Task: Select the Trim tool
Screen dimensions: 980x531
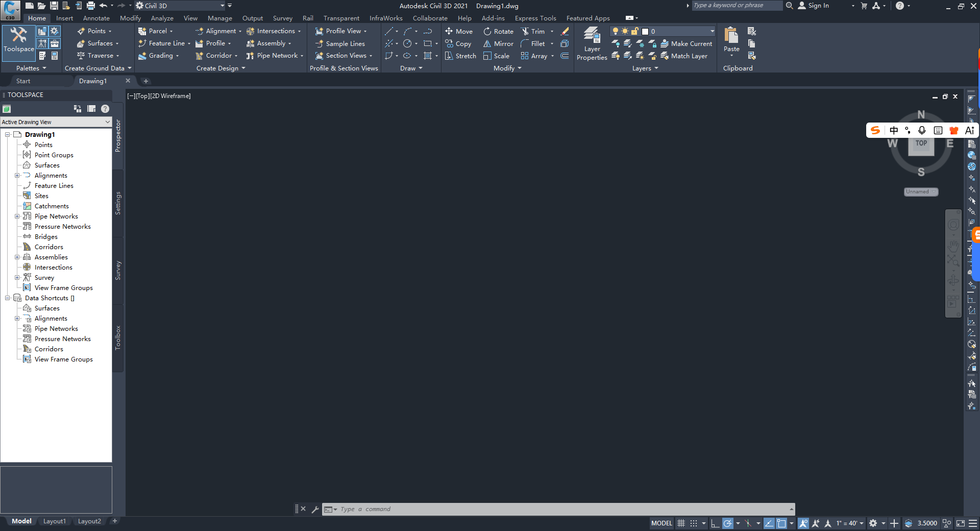Action: 532,31
